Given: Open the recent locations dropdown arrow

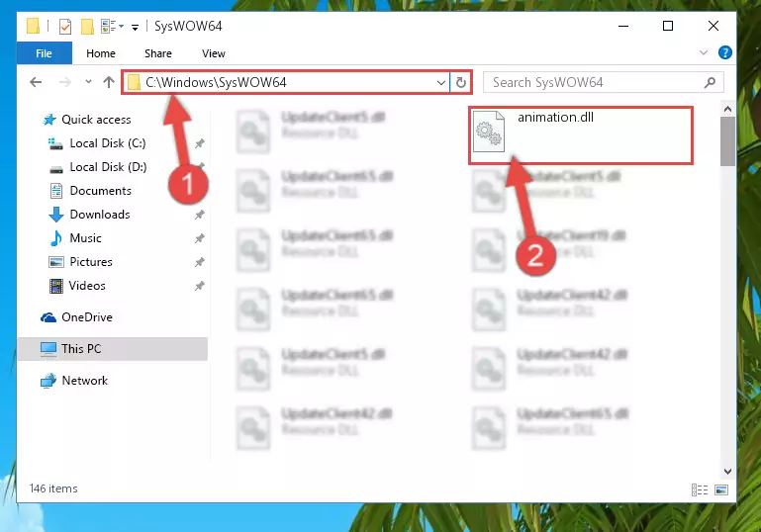Looking at the screenshot, I should [x=88, y=82].
